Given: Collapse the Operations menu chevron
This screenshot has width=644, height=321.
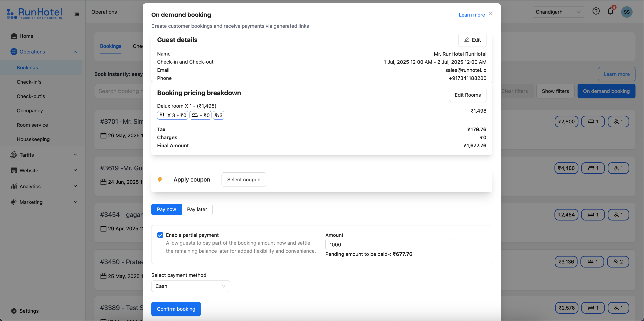Looking at the screenshot, I should coord(75,52).
